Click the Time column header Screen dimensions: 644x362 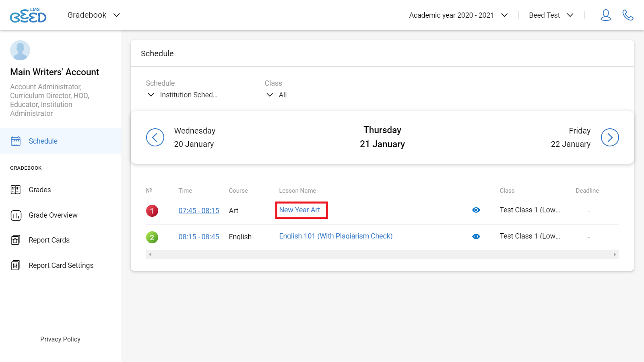185,191
